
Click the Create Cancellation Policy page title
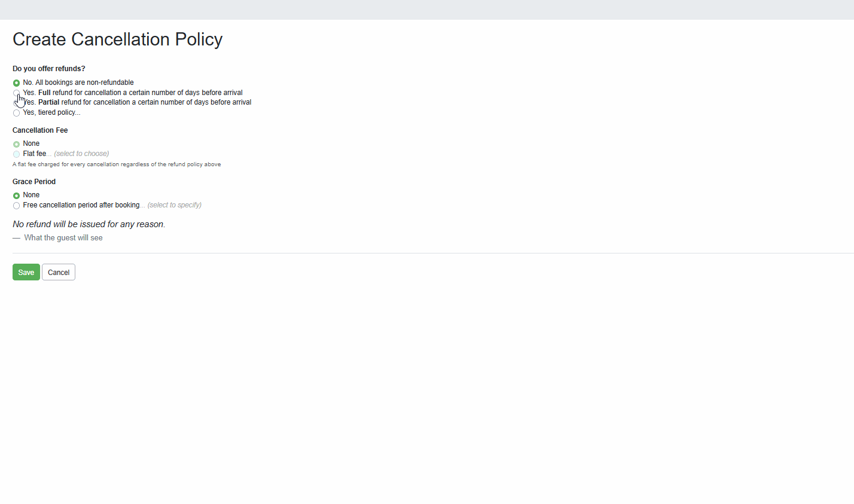117,39
